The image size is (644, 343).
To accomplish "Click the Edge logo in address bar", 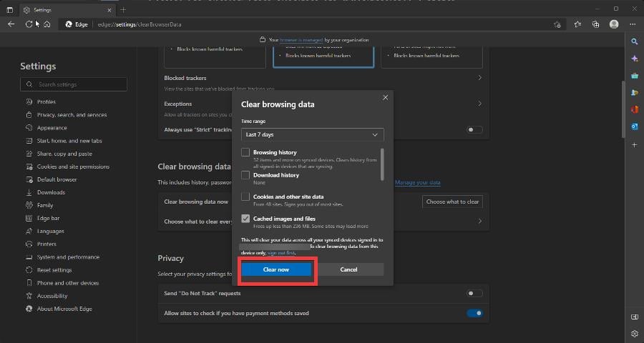I will [x=69, y=24].
